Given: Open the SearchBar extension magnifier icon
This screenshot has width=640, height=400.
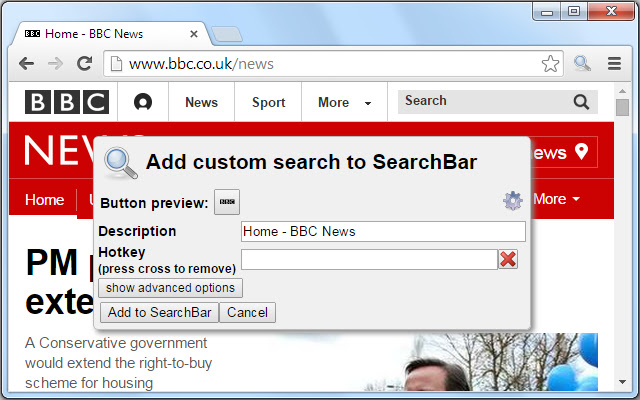Looking at the screenshot, I should pos(582,64).
